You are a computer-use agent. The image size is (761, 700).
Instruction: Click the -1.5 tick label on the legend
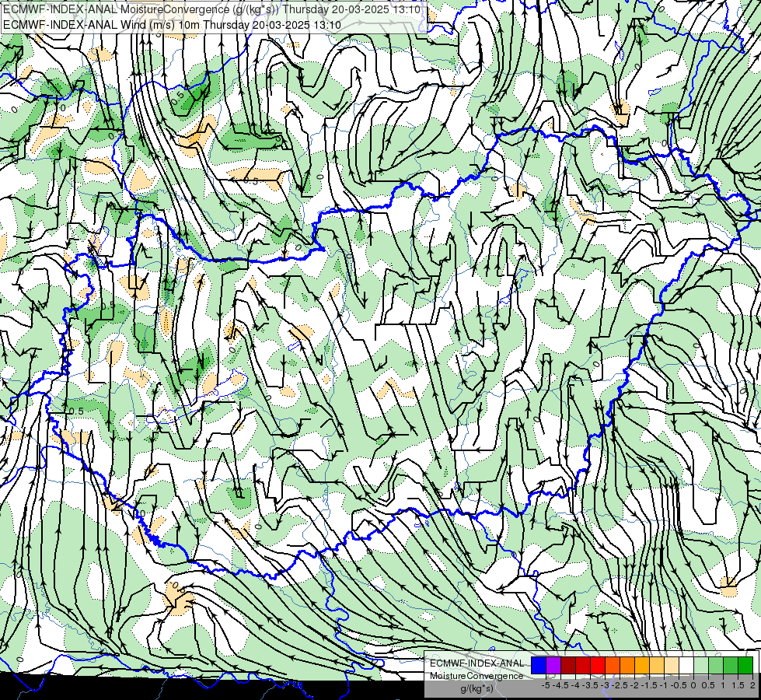649,685
